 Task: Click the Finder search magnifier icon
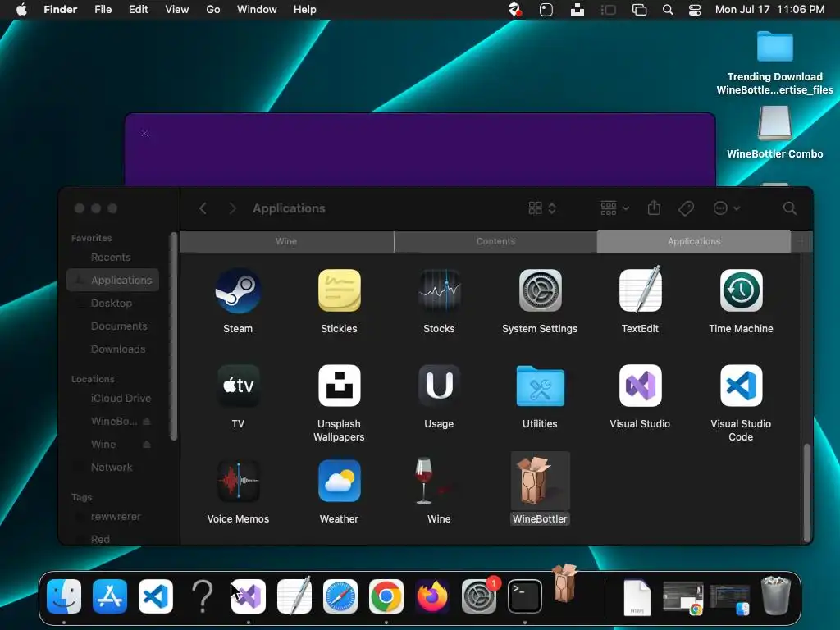click(x=790, y=208)
